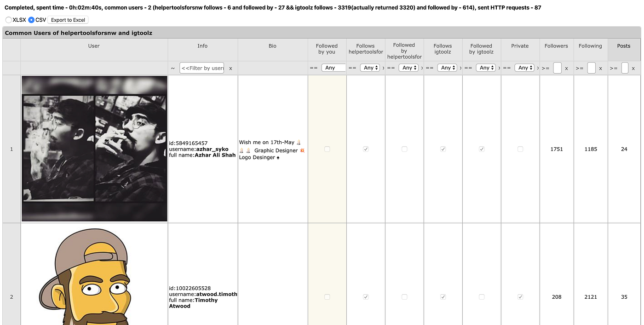This screenshot has width=644, height=325.
Task: Open the 'Followed by helpertoolsfor' Any filter dropdown
Action: [x=409, y=68]
